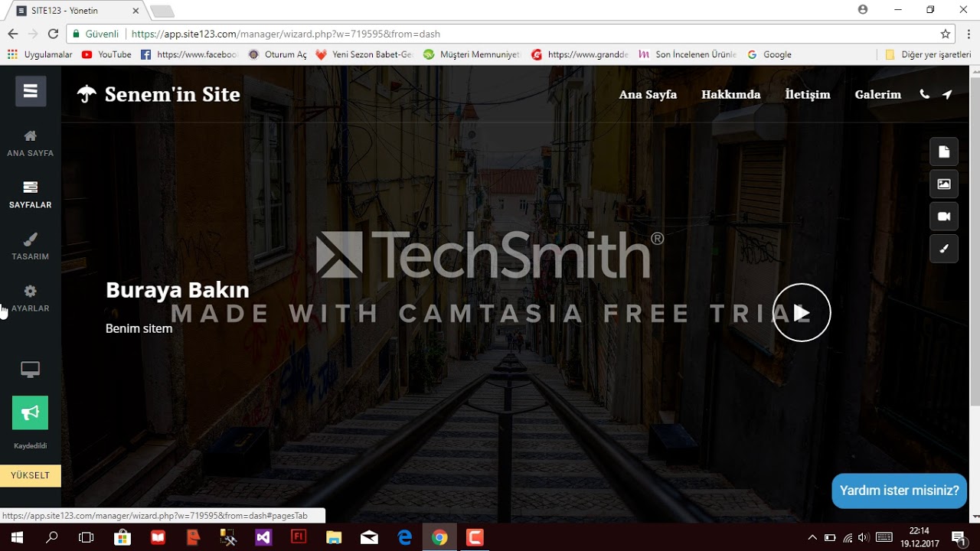Open the Facebook bookmark
980x551 pixels.
pos(190,54)
